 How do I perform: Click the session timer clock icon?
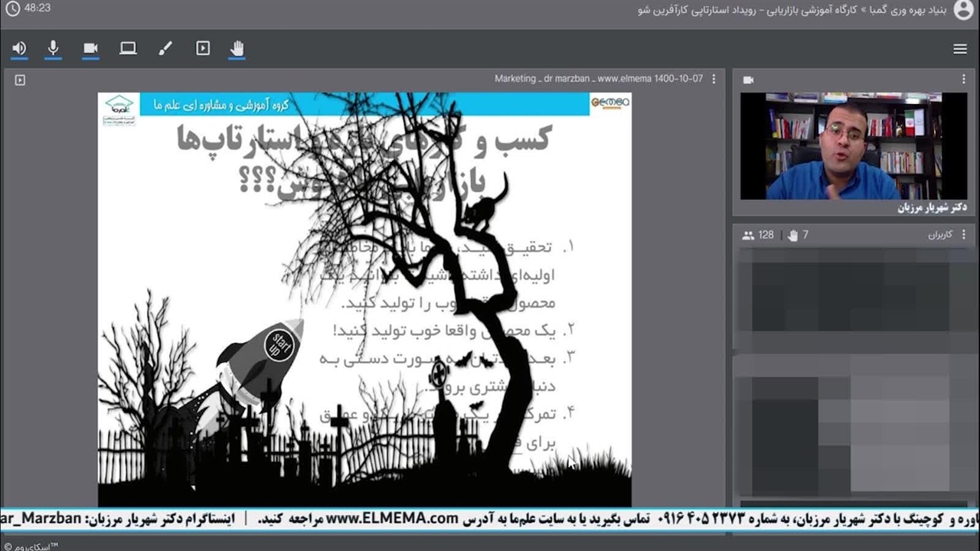tap(12, 9)
